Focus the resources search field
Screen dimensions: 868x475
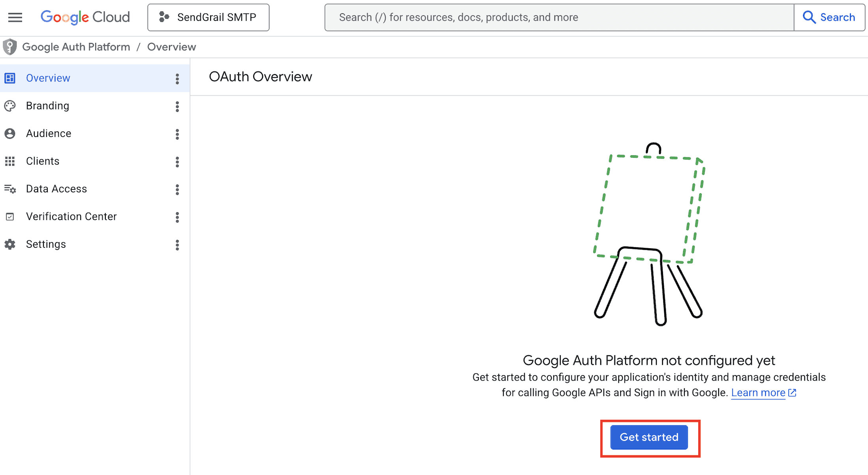pos(559,17)
